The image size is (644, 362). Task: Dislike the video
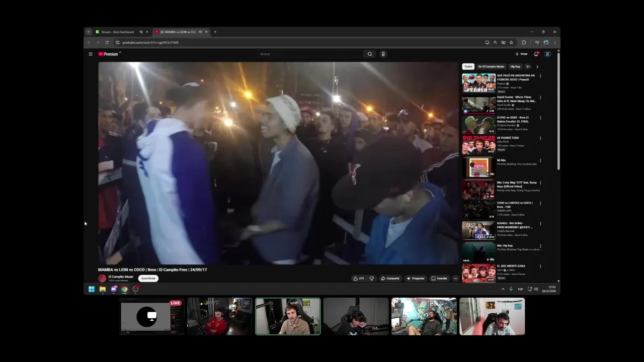[x=372, y=278]
